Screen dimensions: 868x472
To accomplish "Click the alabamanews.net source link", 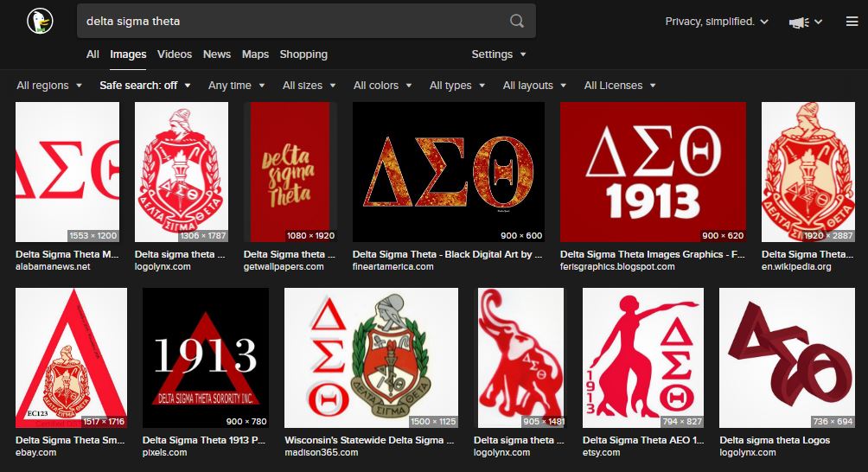I will pyautogui.click(x=53, y=267).
